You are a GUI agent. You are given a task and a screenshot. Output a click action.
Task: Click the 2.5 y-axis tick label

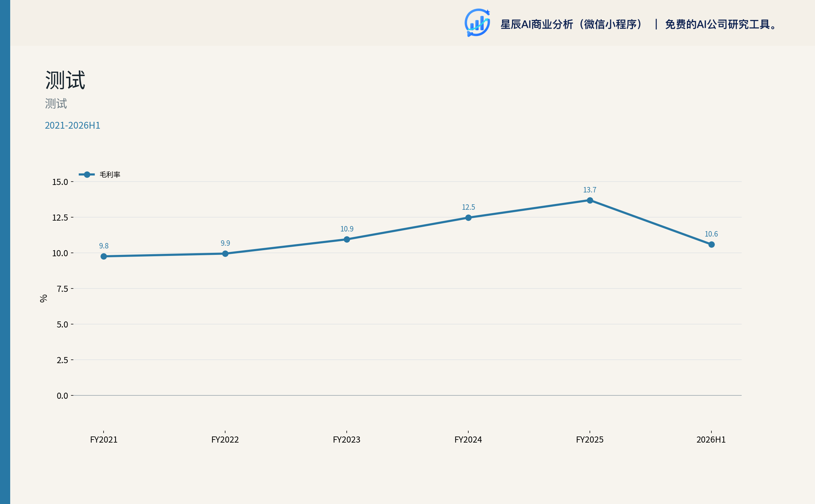[x=62, y=360]
